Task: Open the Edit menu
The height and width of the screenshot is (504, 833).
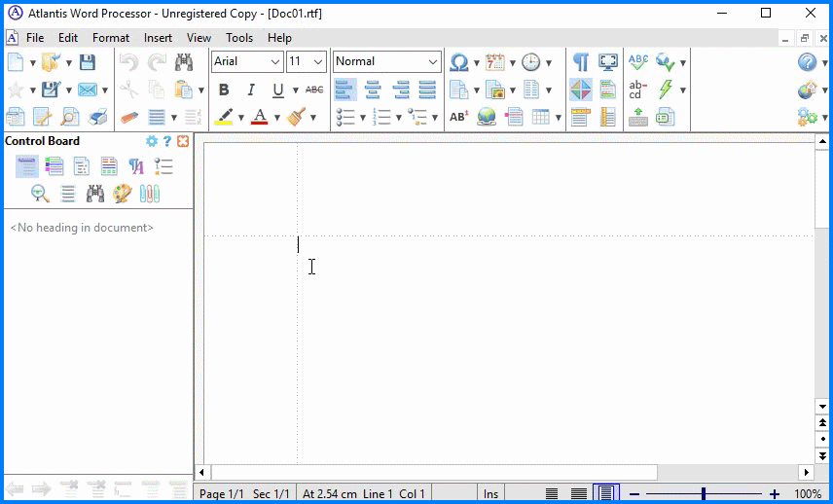Action: point(68,38)
